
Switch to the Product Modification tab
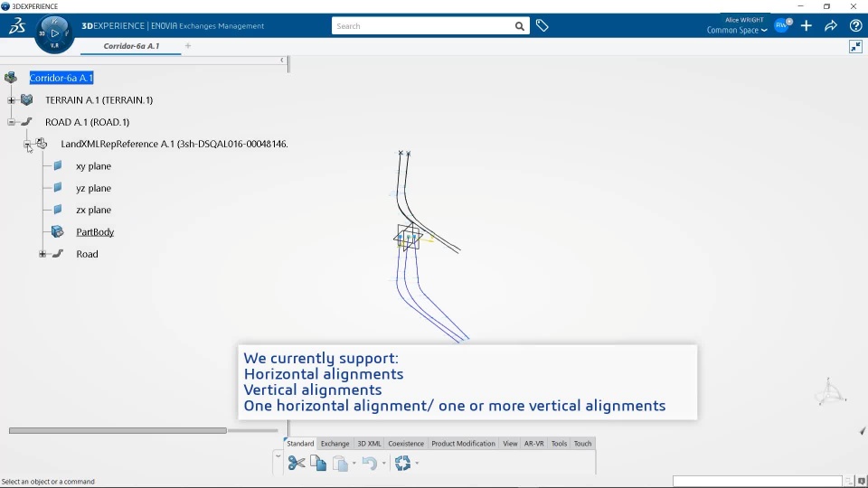463,443
